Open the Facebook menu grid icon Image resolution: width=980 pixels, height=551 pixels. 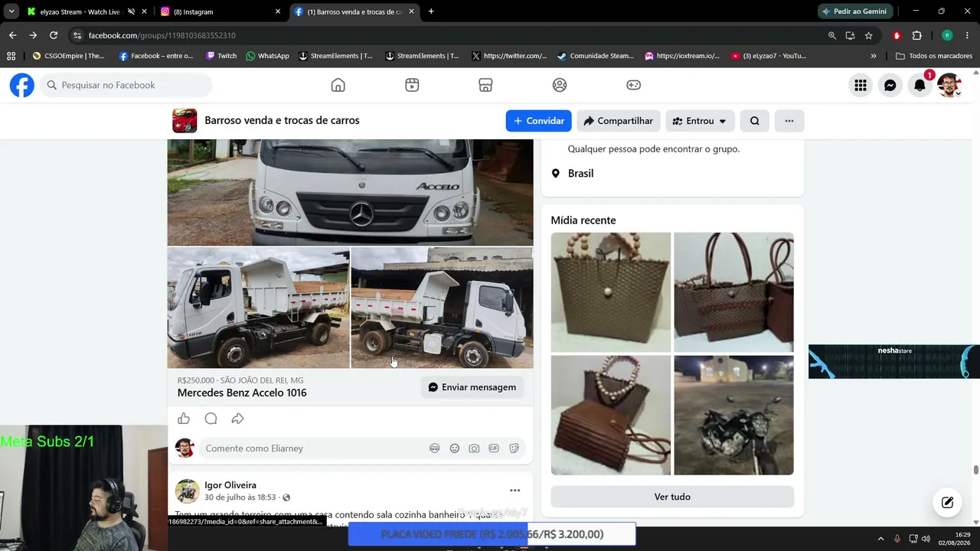point(861,86)
